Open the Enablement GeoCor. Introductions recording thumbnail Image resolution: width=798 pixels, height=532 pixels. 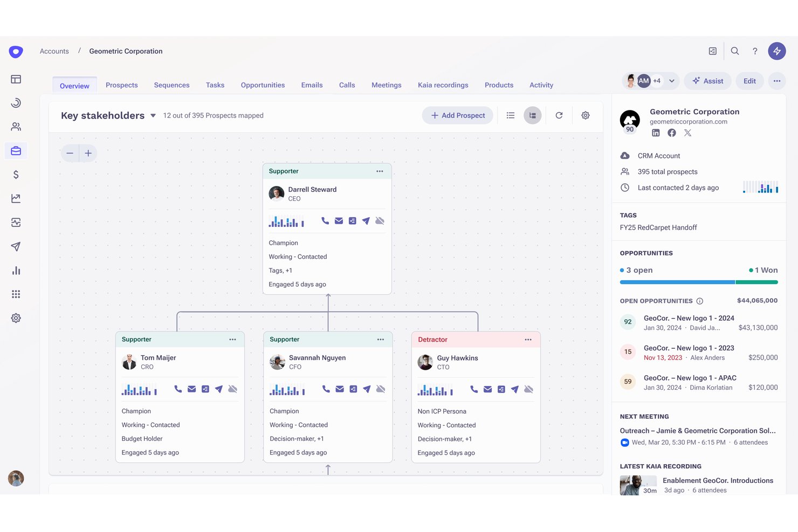pyautogui.click(x=638, y=485)
